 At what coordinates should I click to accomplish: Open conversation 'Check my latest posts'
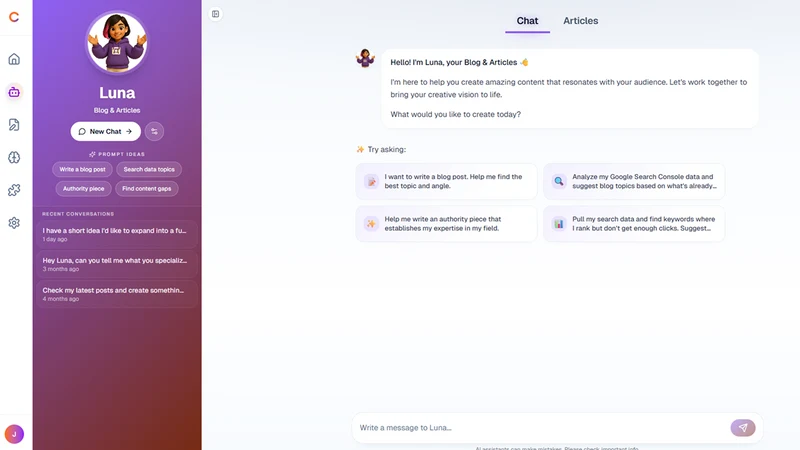[x=116, y=294]
